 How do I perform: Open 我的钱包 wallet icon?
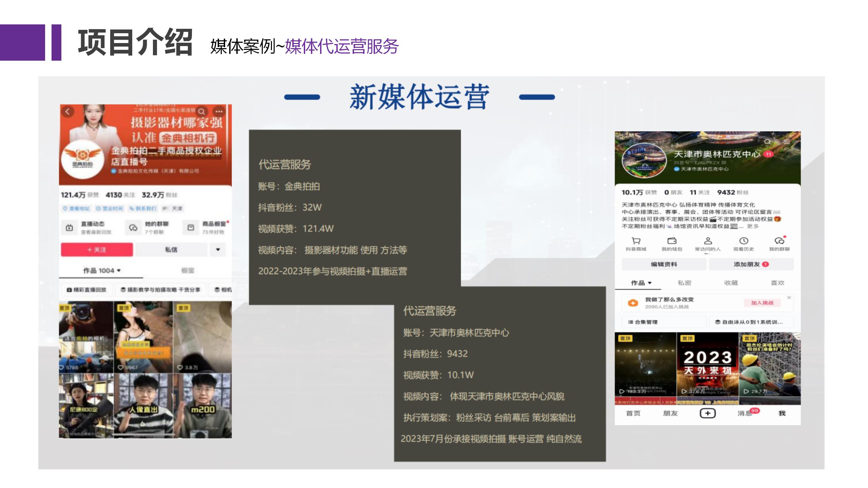pyautogui.click(x=672, y=241)
